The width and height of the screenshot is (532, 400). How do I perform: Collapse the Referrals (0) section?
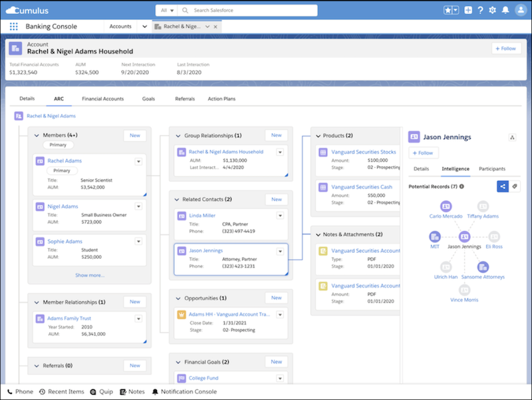[37, 365]
